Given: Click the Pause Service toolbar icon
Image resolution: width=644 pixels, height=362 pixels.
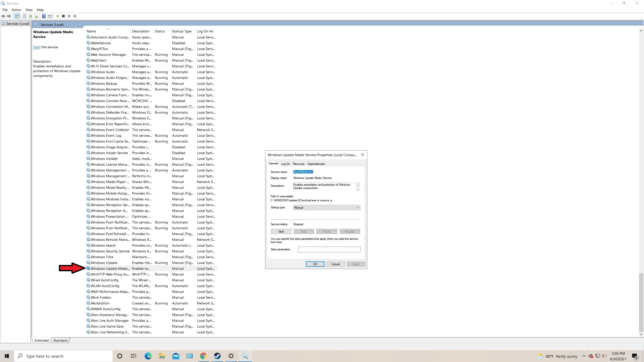Looking at the screenshot, I should [69, 16].
